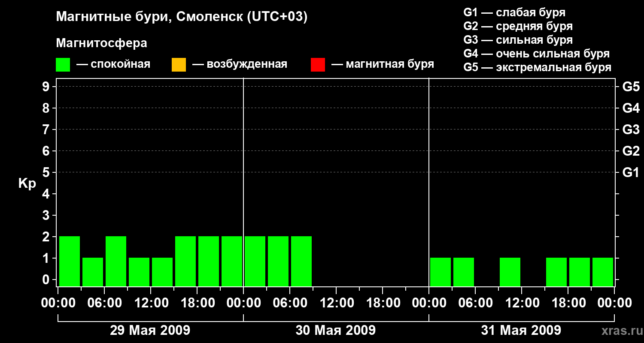Click the '29 Мая 2009' date label
The image size is (644, 343).
tap(150, 330)
